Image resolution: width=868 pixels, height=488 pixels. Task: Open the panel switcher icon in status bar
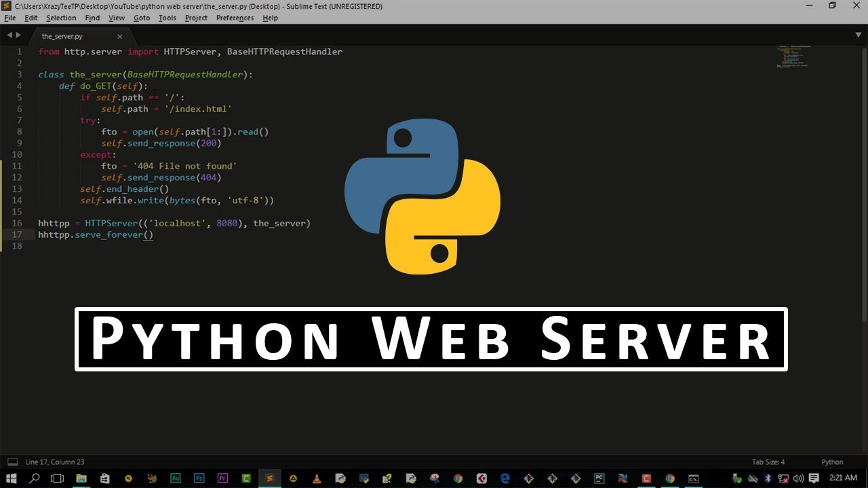(11, 462)
